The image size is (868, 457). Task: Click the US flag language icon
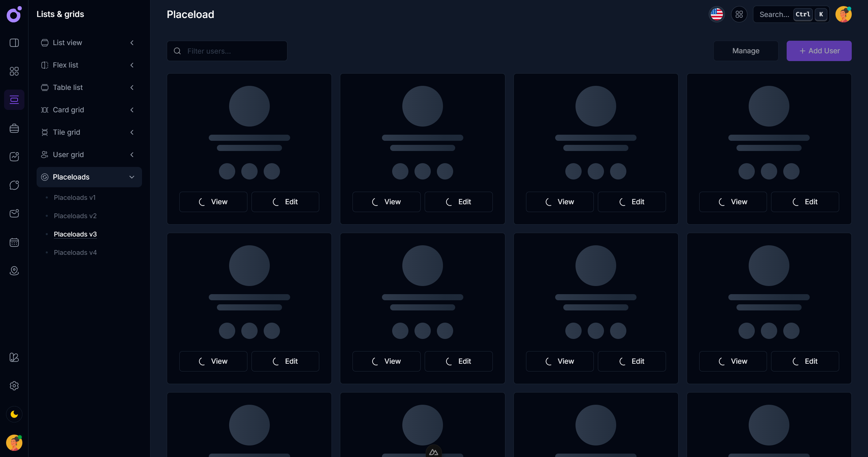[716, 14]
